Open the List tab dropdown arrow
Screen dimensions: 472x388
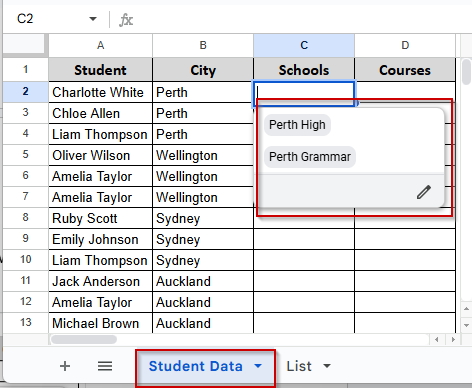[x=327, y=366]
